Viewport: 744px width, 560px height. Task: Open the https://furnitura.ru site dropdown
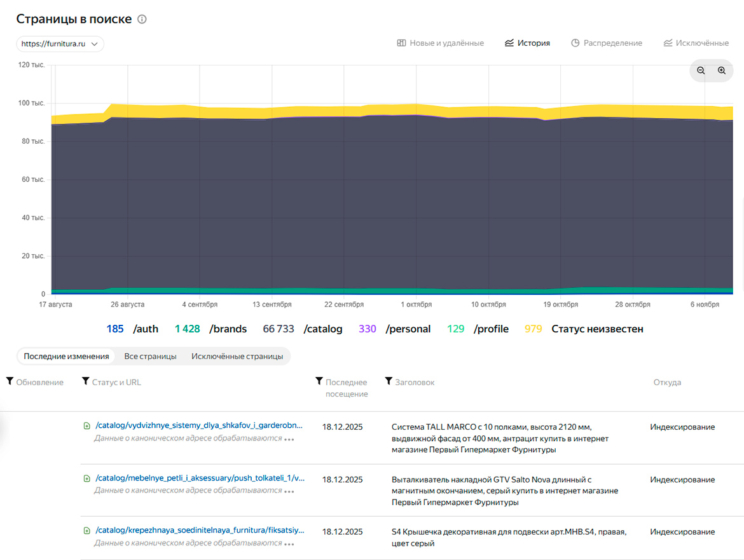(60, 44)
